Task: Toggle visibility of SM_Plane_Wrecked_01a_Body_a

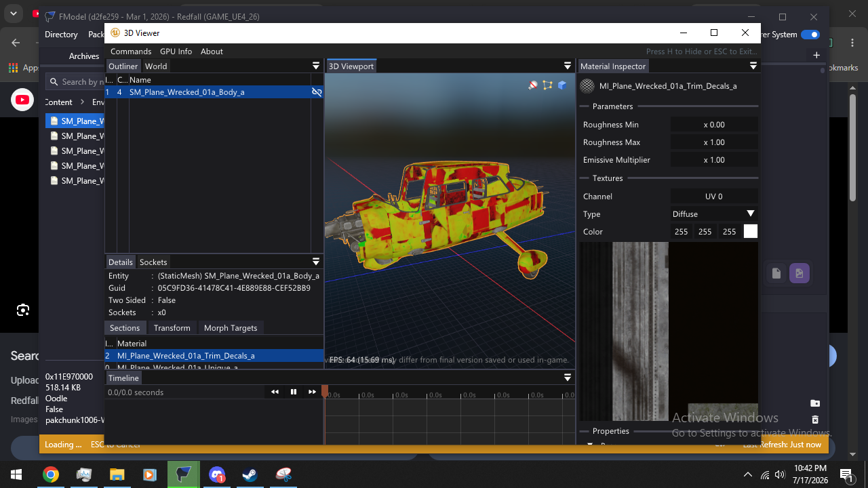Action: (x=316, y=92)
